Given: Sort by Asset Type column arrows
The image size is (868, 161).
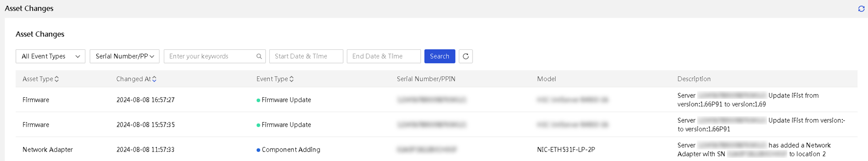Looking at the screenshot, I should point(57,79).
